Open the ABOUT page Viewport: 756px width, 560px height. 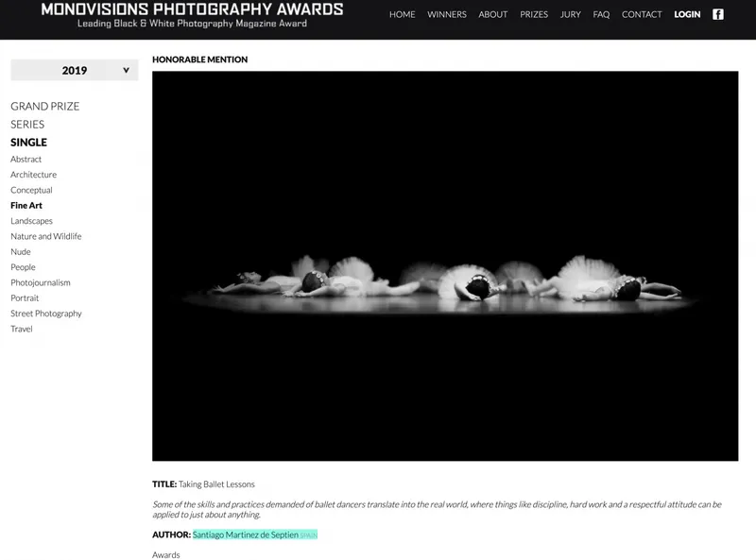point(492,14)
